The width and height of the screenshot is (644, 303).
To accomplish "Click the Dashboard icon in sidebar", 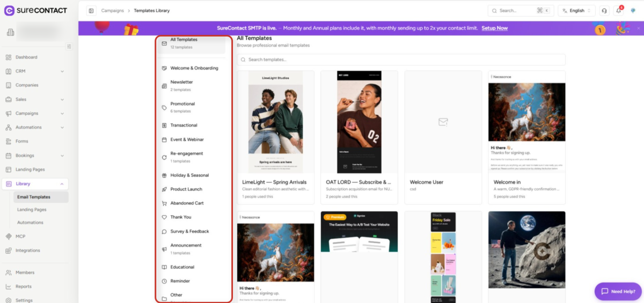I will (8, 57).
